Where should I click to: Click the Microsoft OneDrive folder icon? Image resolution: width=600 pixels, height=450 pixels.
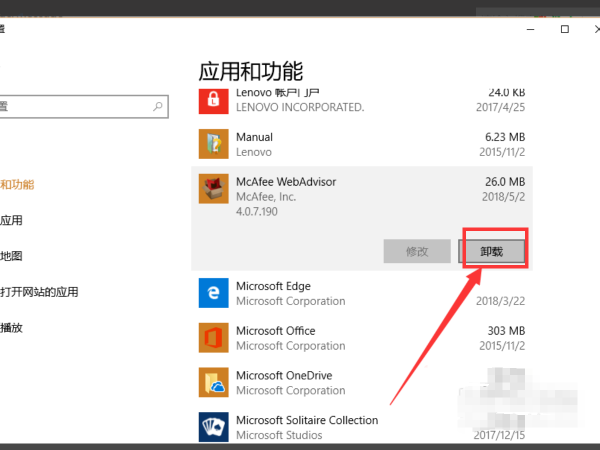point(214,382)
